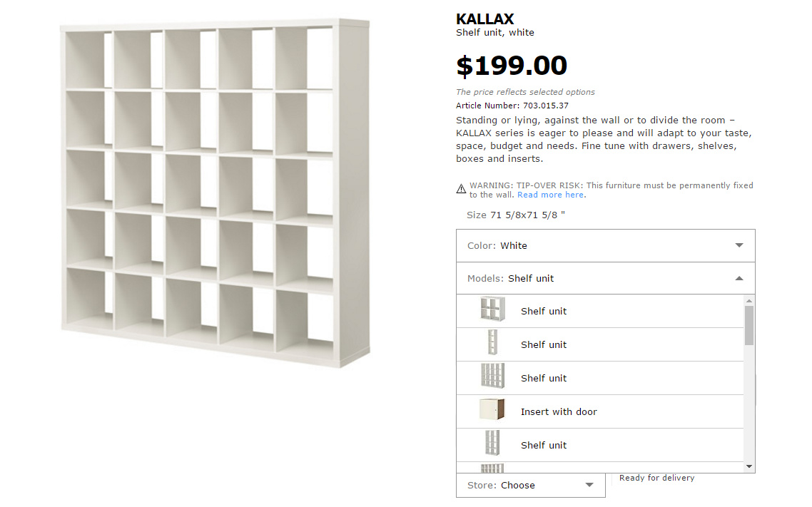The width and height of the screenshot is (812, 507).
Task: Collapse the Models: Shelf unit dropdown
Action: pos(739,278)
